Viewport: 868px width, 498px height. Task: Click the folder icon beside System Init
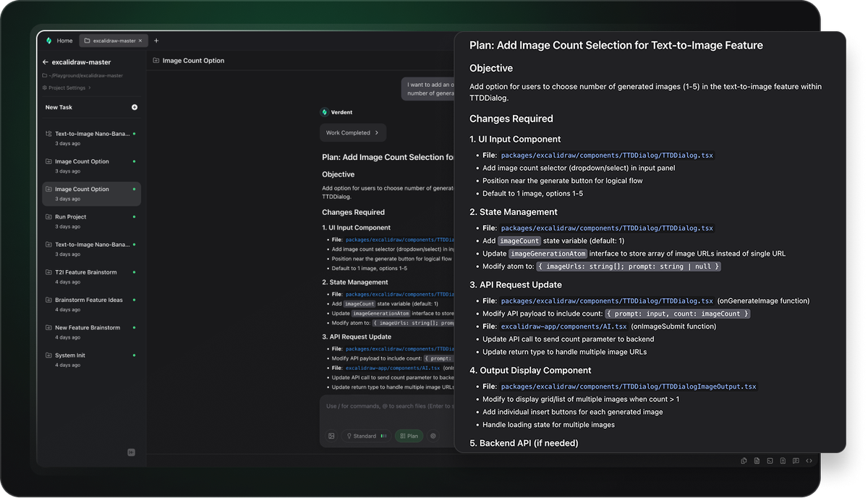coord(48,355)
